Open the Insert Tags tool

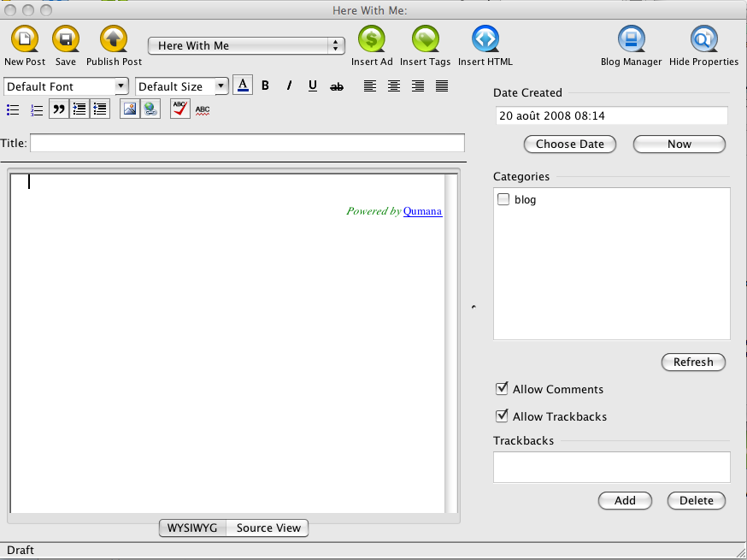425,39
